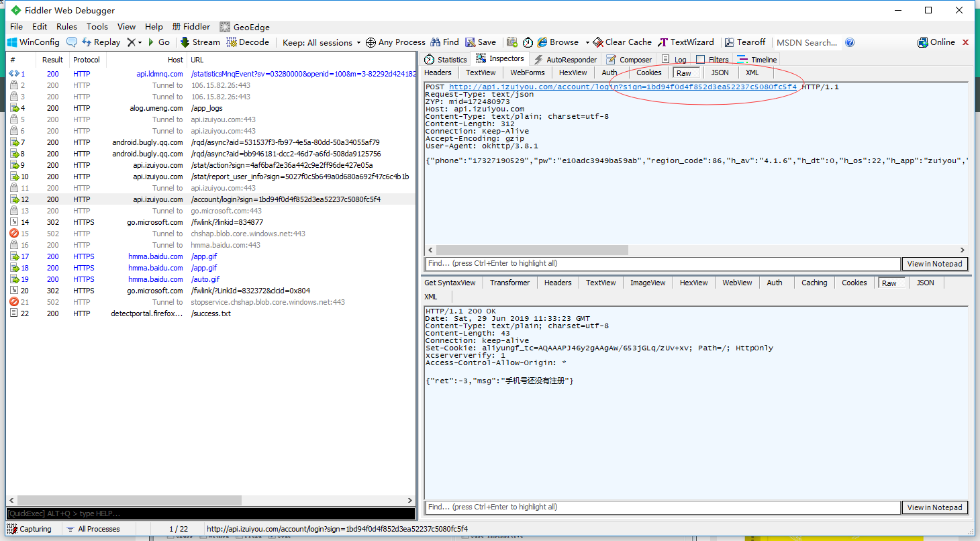Click the Comment speech bubble icon
This screenshot has height=541, width=980.
pos(71,42)
